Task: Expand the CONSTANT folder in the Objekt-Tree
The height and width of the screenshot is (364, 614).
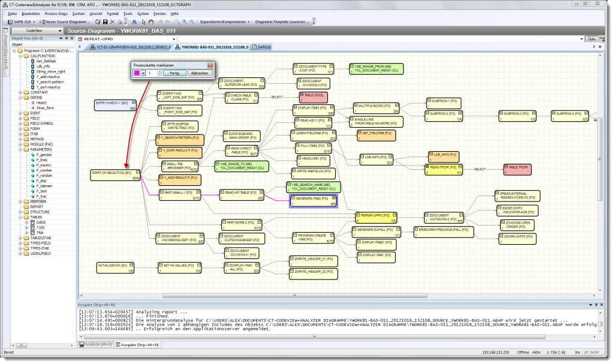Action: click(x=20, y=92)
